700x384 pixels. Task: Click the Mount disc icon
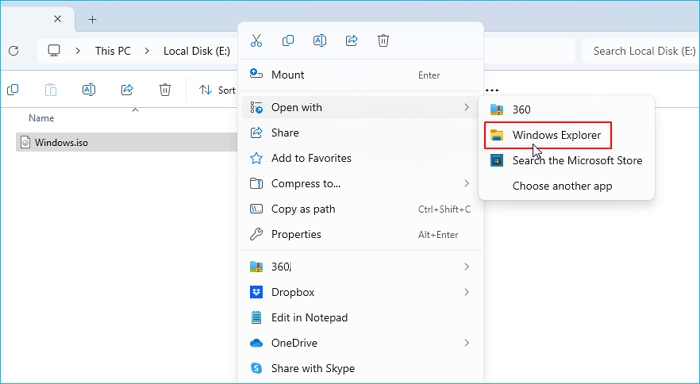click(256, 74)
